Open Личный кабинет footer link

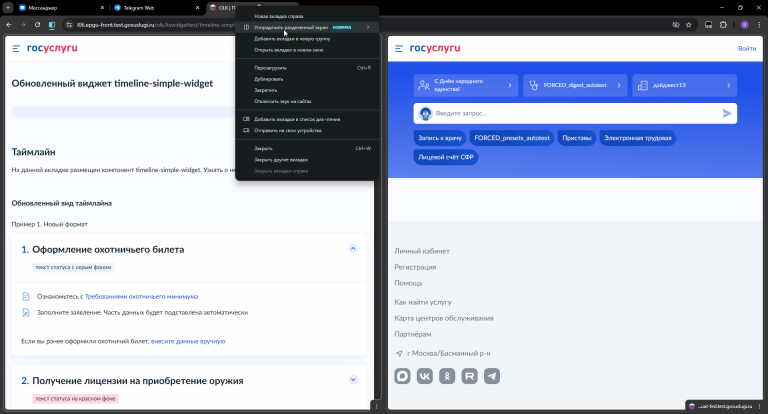(422, 251)
